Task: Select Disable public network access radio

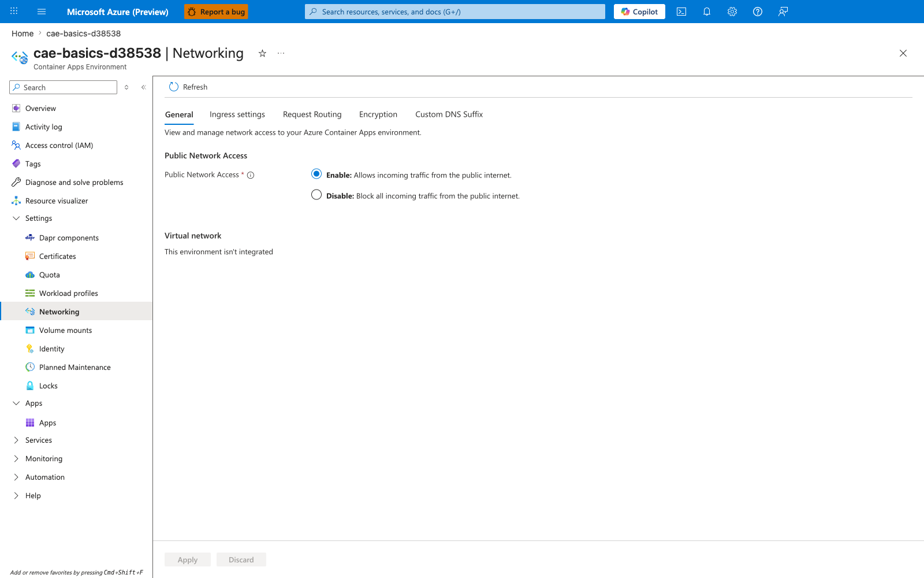Action: click(x=316, y=195)
